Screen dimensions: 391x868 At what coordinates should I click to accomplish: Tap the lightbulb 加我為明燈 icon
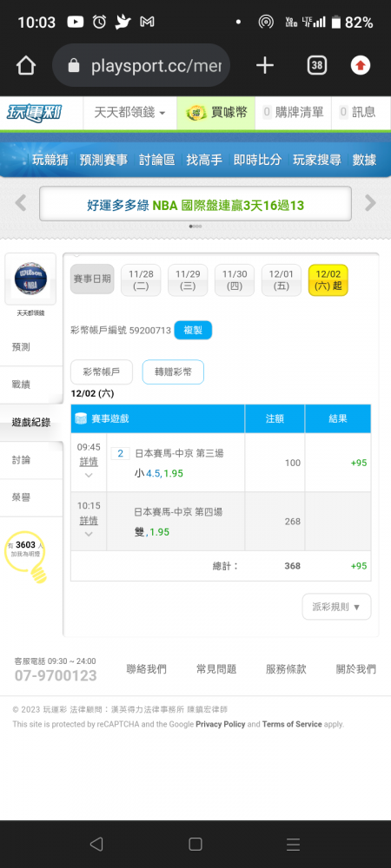tap(25, 556)
